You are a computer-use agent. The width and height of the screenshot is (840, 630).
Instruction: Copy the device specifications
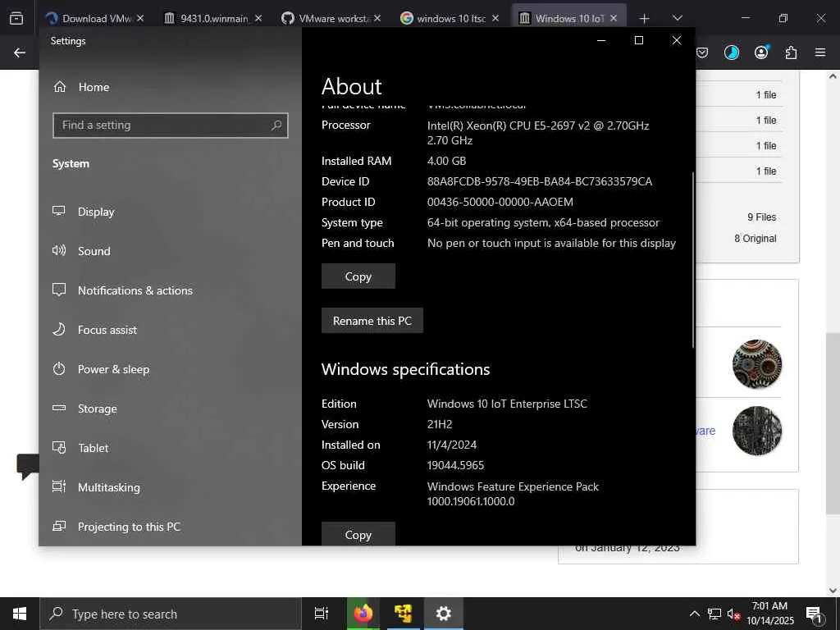pos(358,276)
